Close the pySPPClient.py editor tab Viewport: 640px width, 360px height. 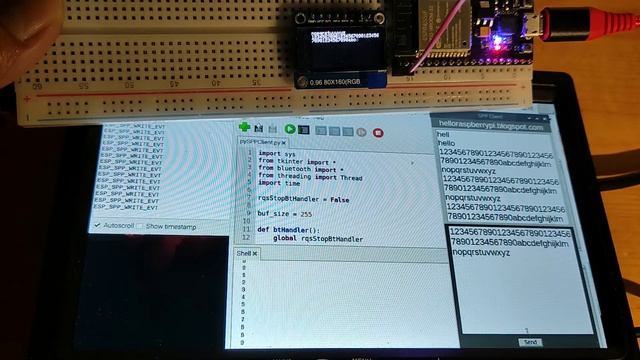click(x=284, y=142)
